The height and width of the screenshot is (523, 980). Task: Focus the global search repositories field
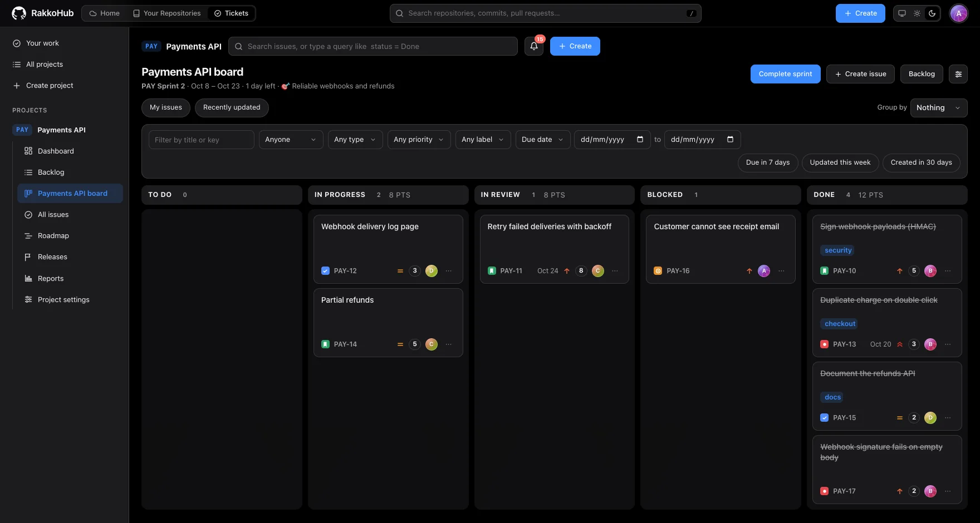pyautogui.click(x=546, y=13)
